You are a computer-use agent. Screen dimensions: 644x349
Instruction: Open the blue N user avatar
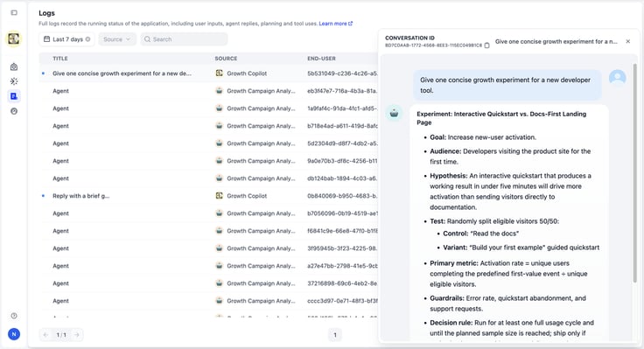pos(14,334)
